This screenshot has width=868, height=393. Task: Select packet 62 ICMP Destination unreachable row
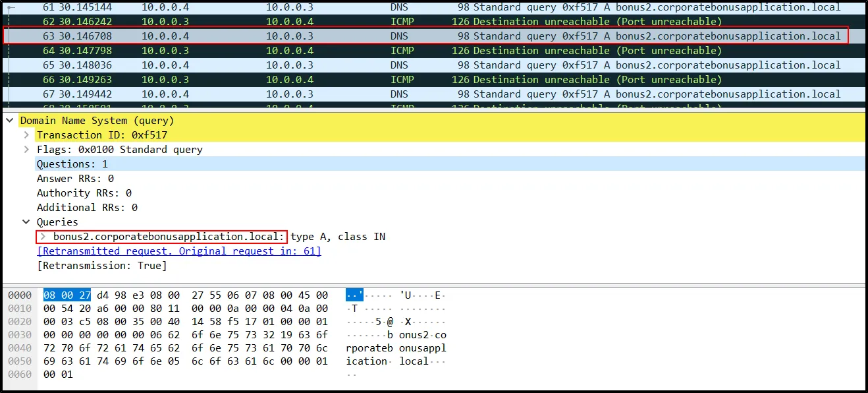point(421,22)
